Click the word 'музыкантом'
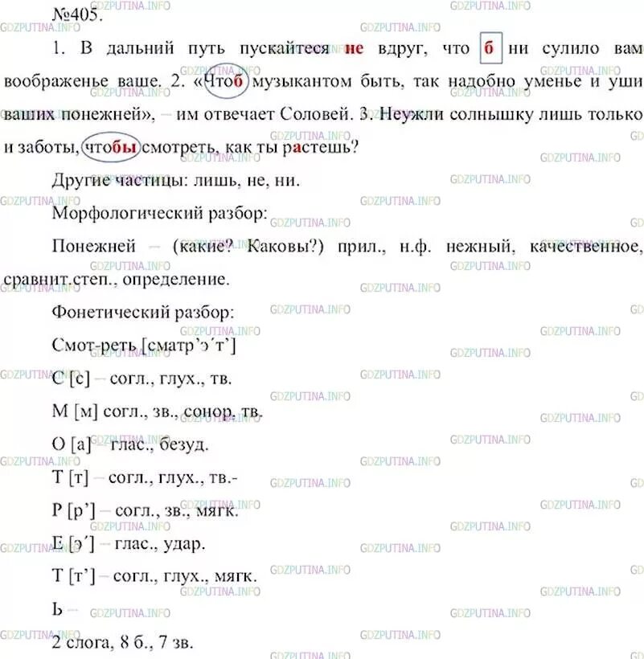The width and height of the screenshot is (644, 659). pyautogui.click(x=301, y=81)
